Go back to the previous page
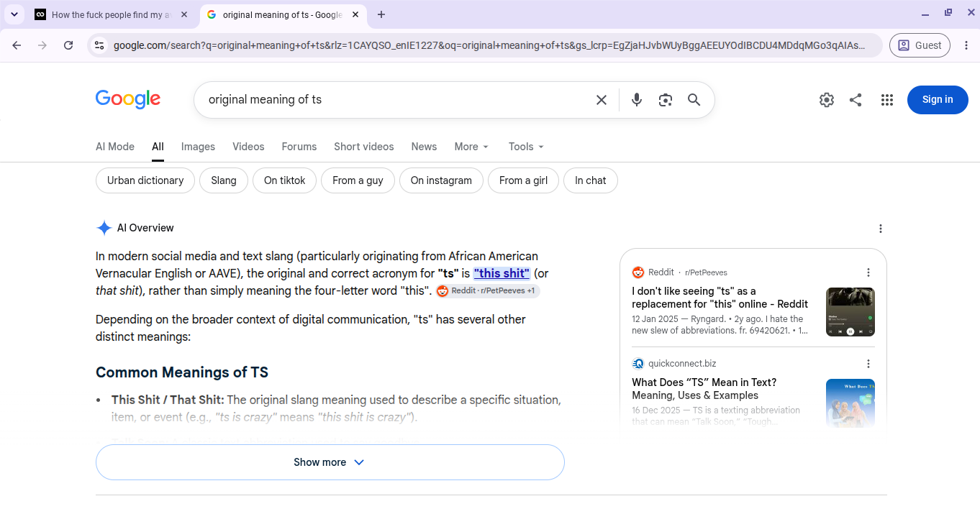 17,45
